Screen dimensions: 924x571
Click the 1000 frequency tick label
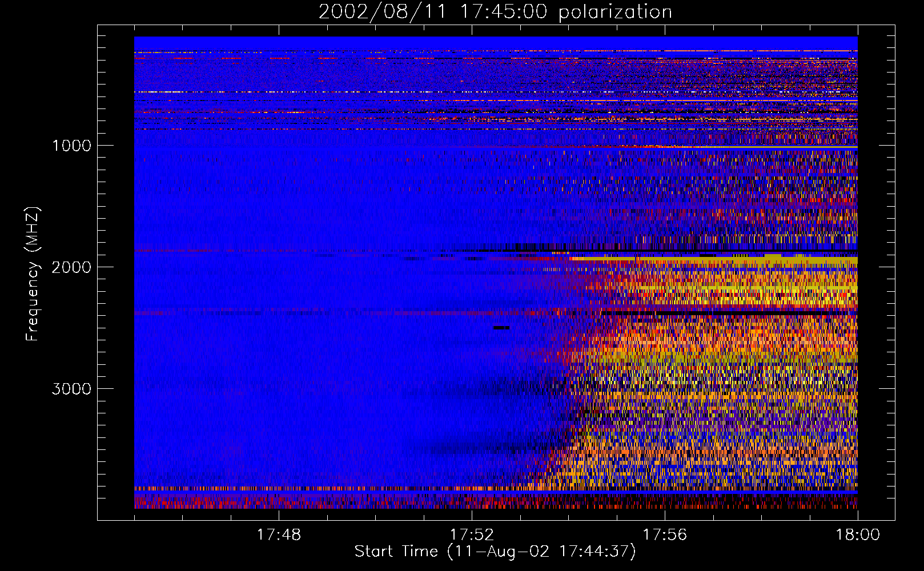(72, 146)
